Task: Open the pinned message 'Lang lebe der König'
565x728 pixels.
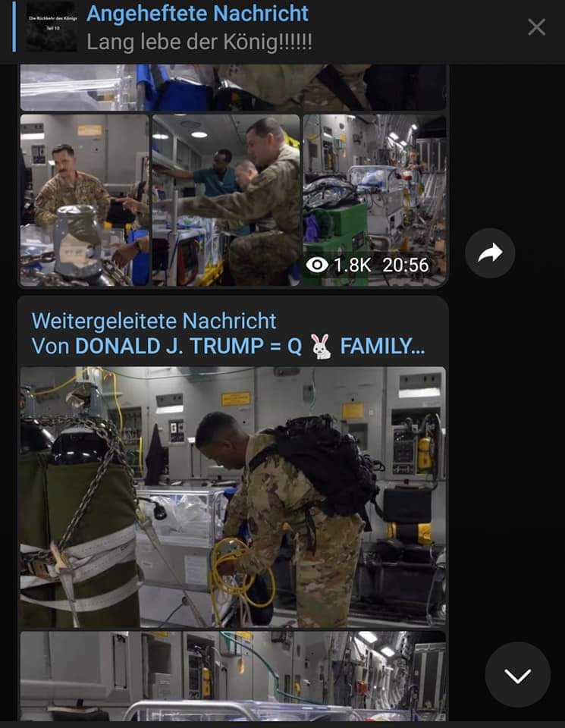Action: click(199, 42)
